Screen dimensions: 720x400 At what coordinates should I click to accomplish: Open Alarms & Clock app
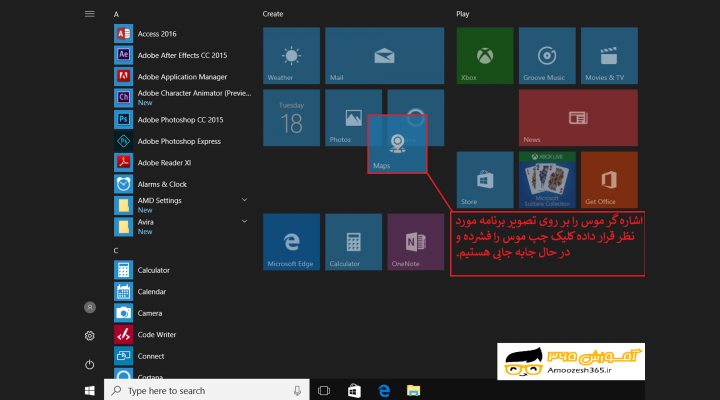click(183, 184)
